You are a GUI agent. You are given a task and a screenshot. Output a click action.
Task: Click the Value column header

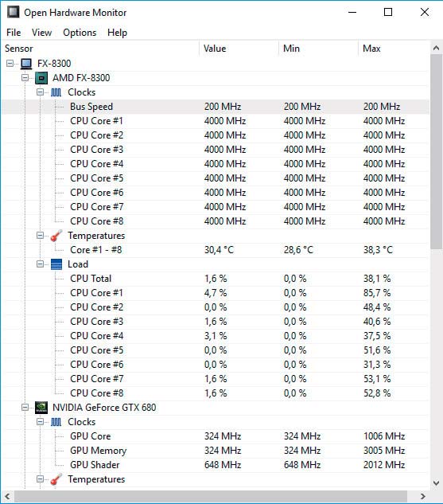click(239, 49)
